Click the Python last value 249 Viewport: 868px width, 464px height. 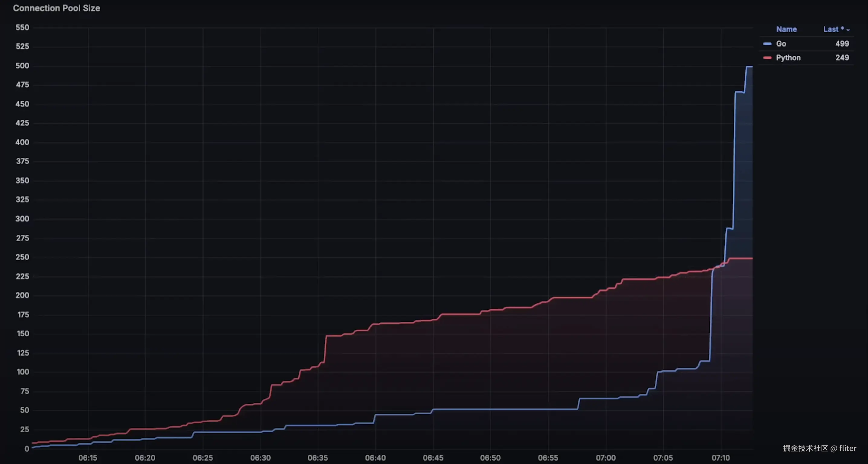click(x=842, y=58)
